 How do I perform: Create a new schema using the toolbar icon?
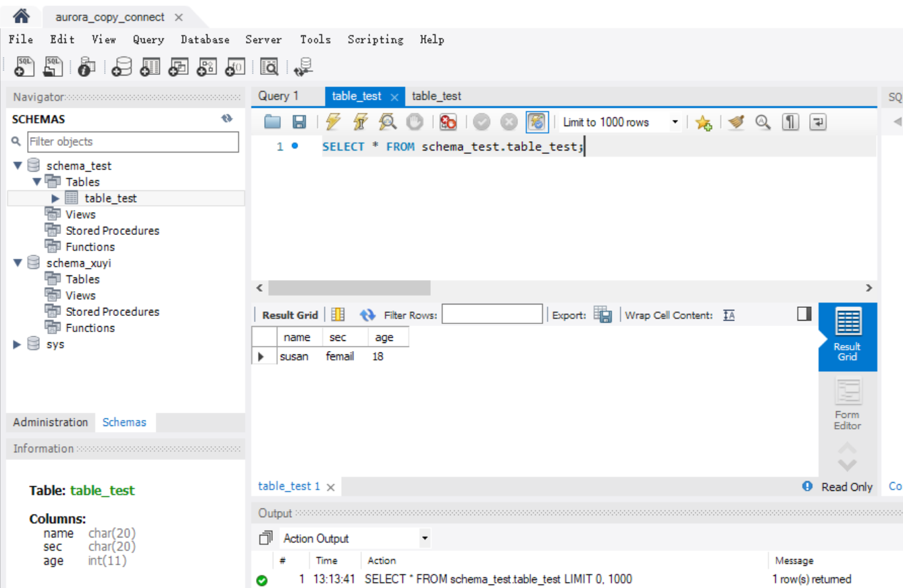click(122, 66)
